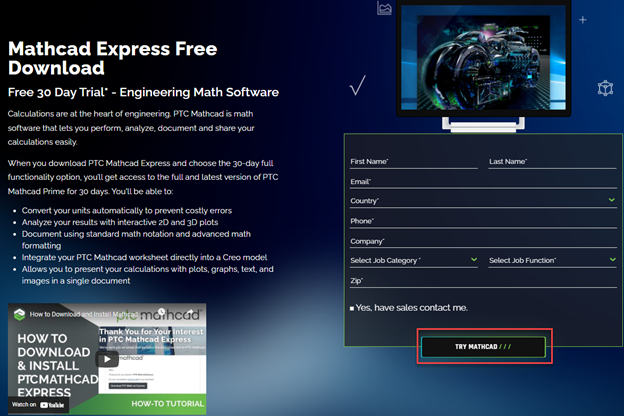
Task: Click the Watch on YouTube link
Action: [38, 405]
